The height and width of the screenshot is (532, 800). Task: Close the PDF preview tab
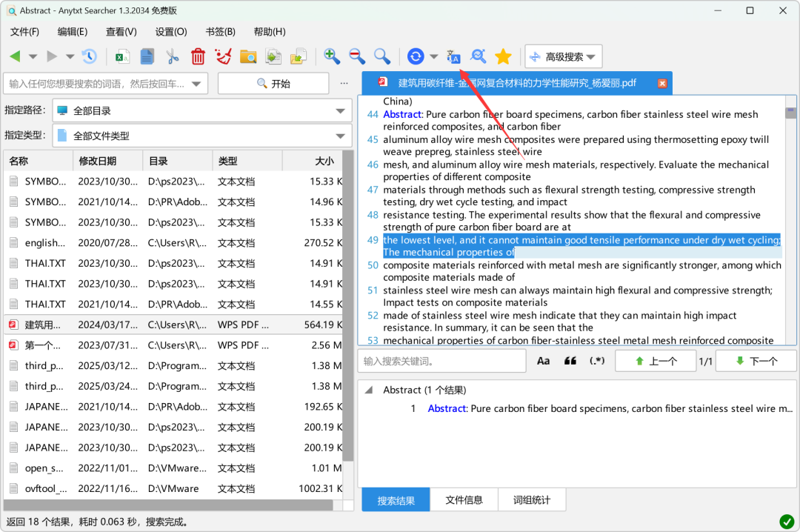662,83
